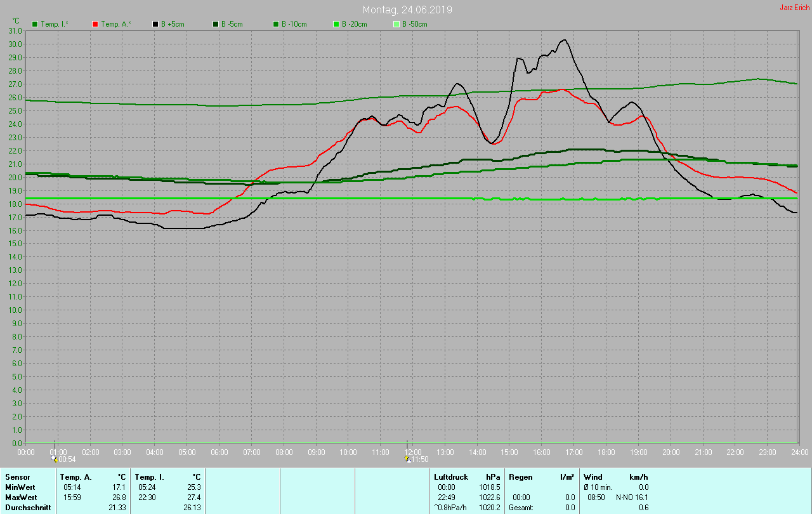
Task: Click the red Temp. A.* legend swatch
Action: (95, 24)
